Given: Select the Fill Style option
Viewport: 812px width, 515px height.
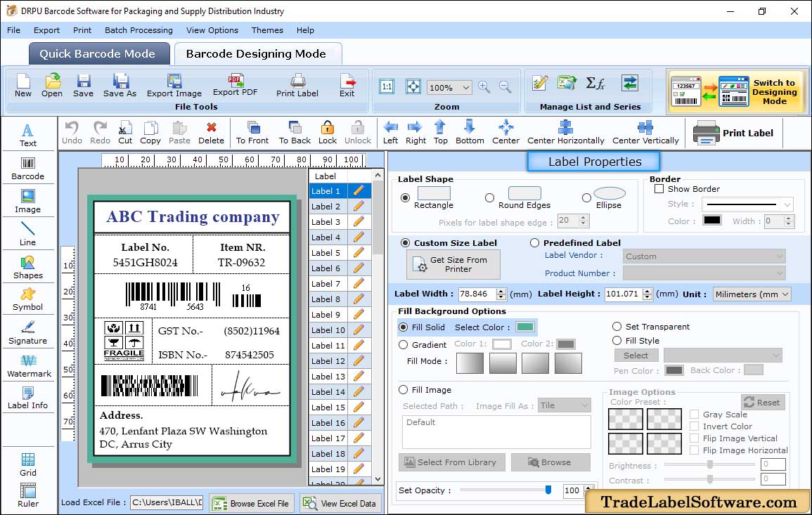Looking at the screenshot, I should 617,341.
